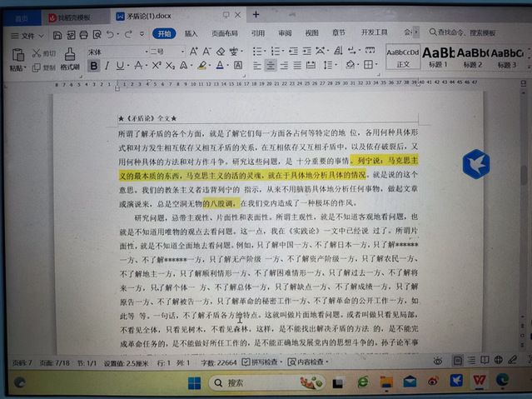This screenshot has height=399, width=532.
Task: Click the save icon in quick access bar
Action: tap(56, 34)
